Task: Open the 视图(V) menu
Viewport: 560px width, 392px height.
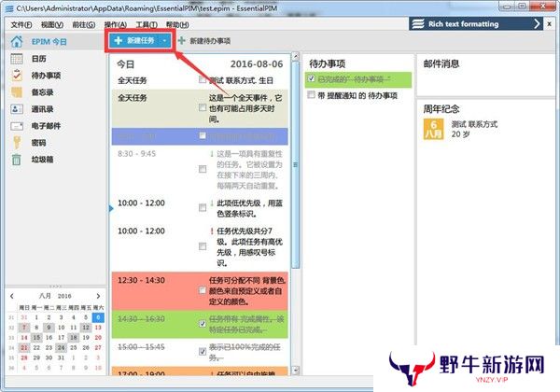Action: pyautogui.click(x=52, y=24)
